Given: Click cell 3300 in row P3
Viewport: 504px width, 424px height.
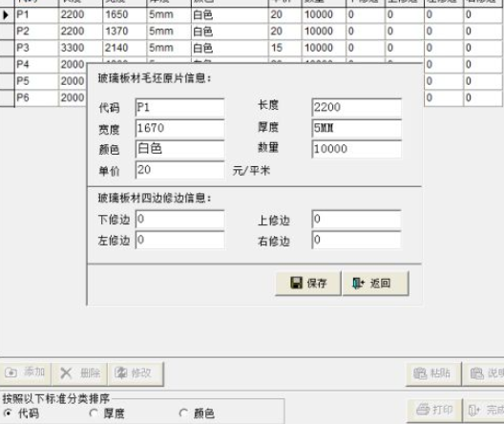Looking at the screenshot, I should 81,48.
